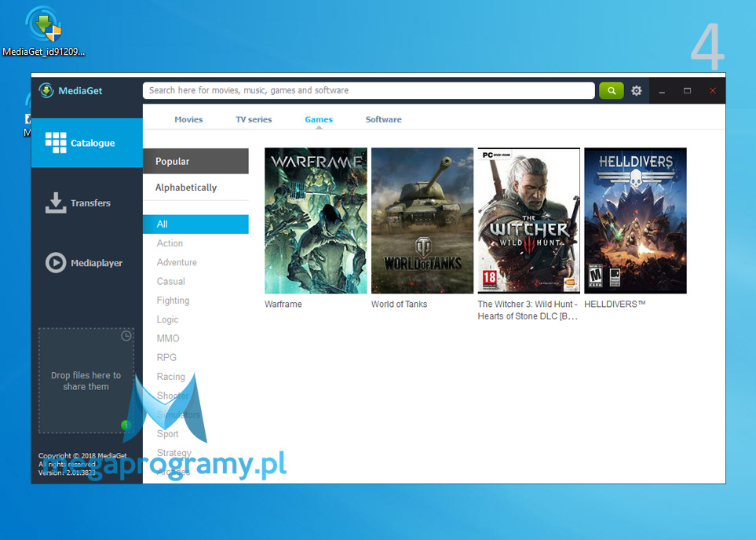Select the Games tab
756x540 pixels.
pyautogui.click(x=319, y=119)
